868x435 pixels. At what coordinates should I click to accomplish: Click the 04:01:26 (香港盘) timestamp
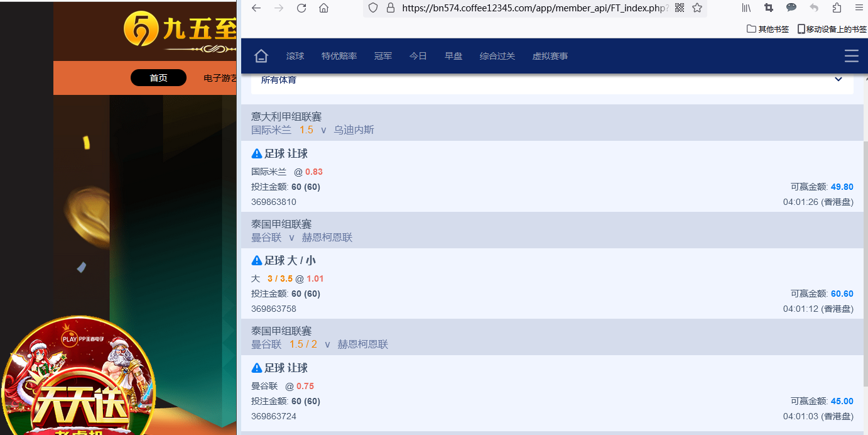coord(818,202)
